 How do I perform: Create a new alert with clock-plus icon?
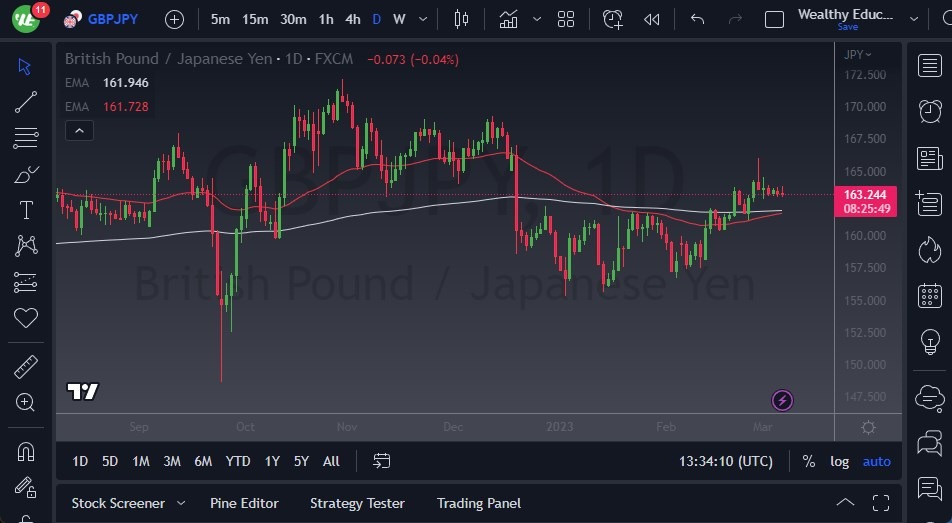[613, 19]
